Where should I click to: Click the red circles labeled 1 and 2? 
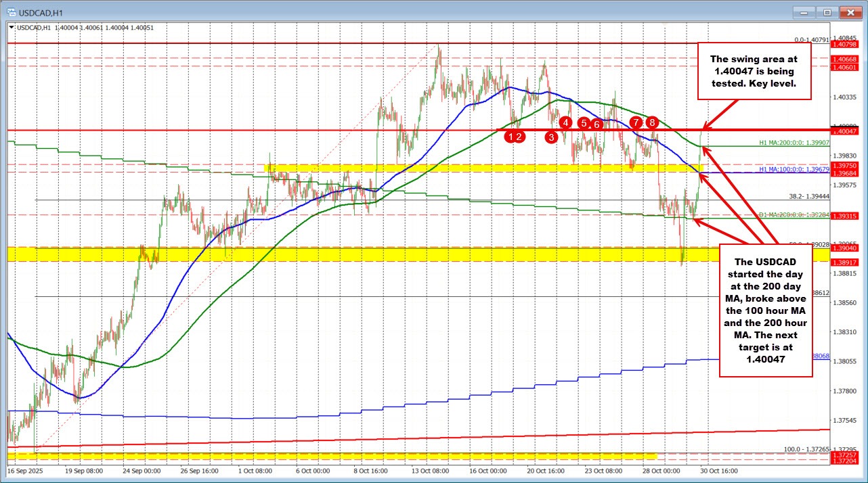point(515,137)
